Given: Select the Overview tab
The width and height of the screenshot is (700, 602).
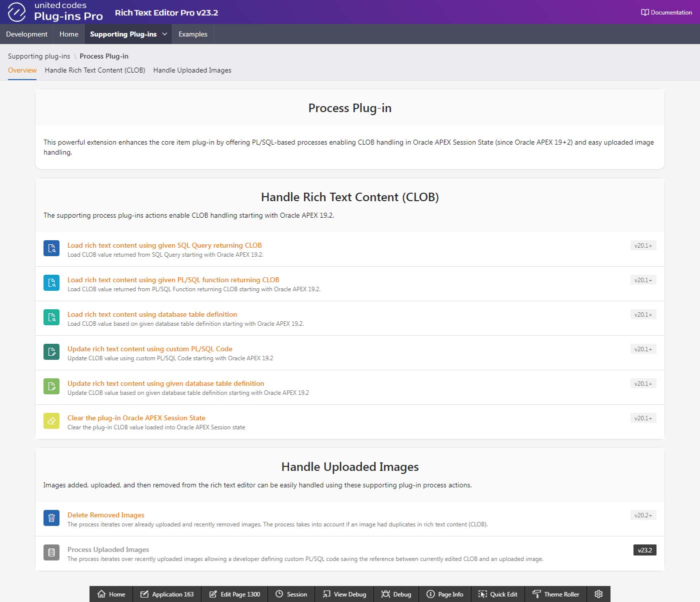Looking at the screenshot, I should pos(22,70).
